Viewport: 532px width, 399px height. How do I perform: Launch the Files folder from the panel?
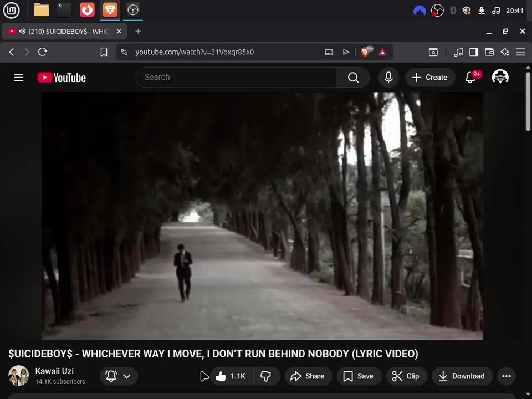coord(42,10)
